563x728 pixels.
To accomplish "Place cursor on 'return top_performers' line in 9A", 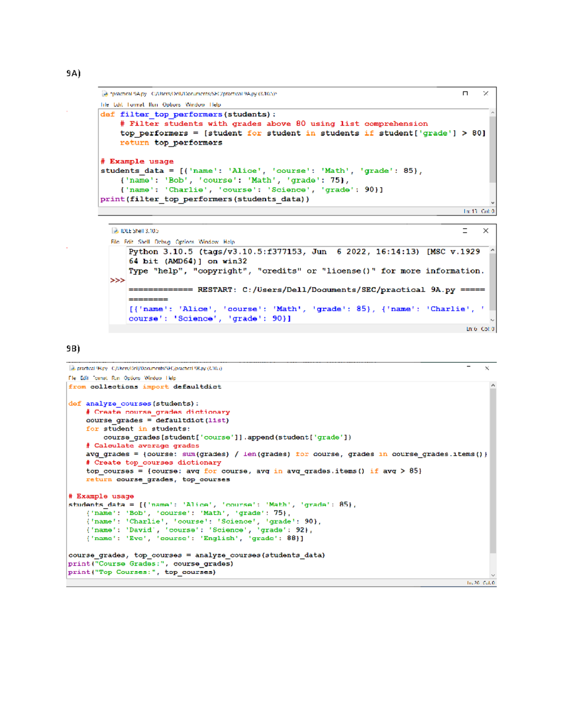I will pyautogui.click(x=171, y=143).
